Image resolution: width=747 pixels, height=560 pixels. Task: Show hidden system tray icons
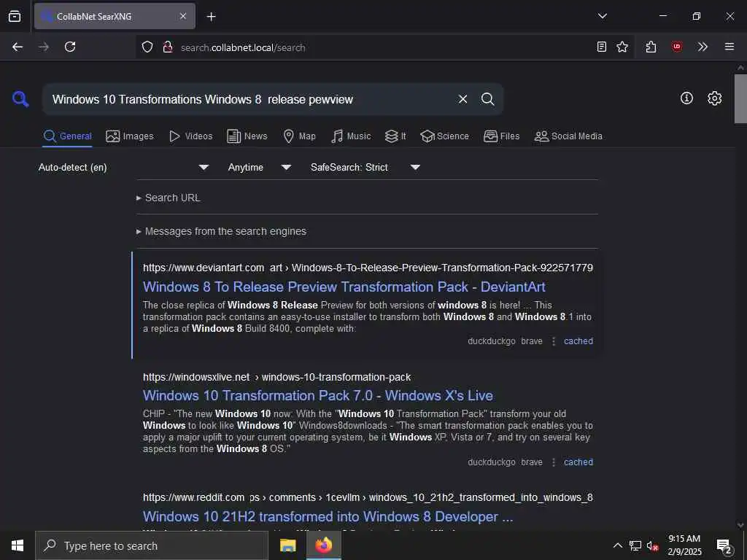(x=617, y=545)
